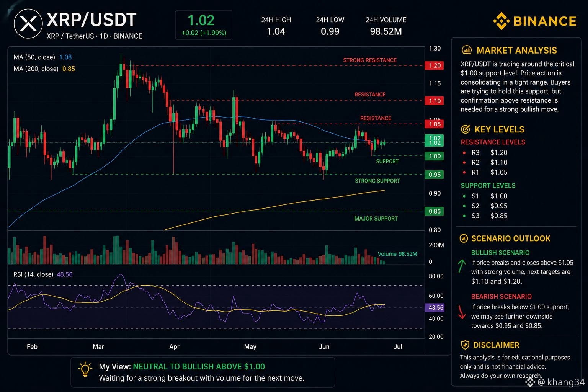The height and width of the screenshot is (392, 588).
Task: Click the 24H HIGH 1.04 stat
Action: [276, 26]
